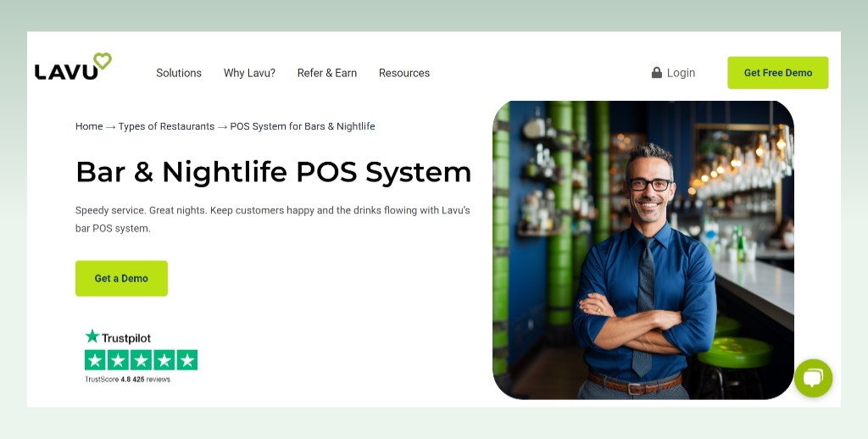Open the Refer & Earn menu item
Screen dimensions: 868x439
pos(327,73)
